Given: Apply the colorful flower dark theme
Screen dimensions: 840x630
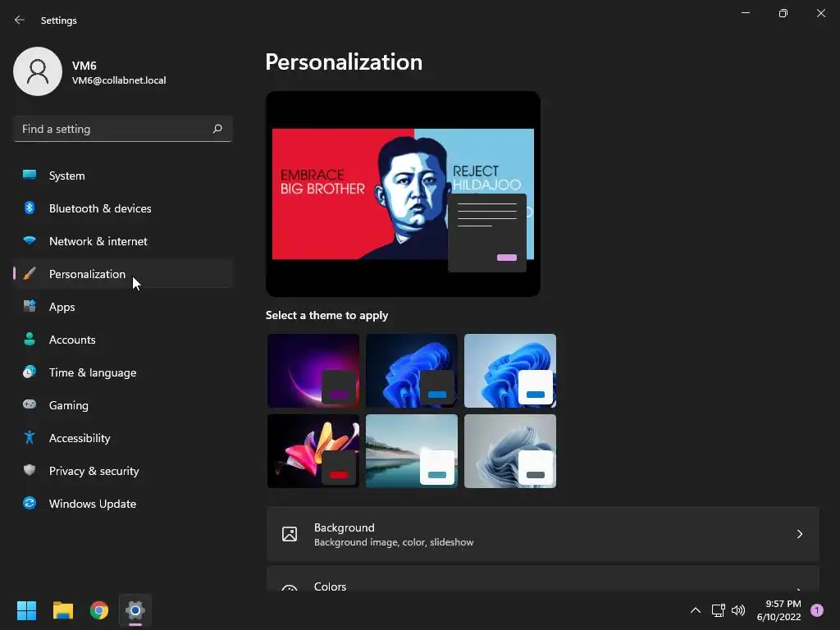Looking at the screenshot, I should coord(313,451).
